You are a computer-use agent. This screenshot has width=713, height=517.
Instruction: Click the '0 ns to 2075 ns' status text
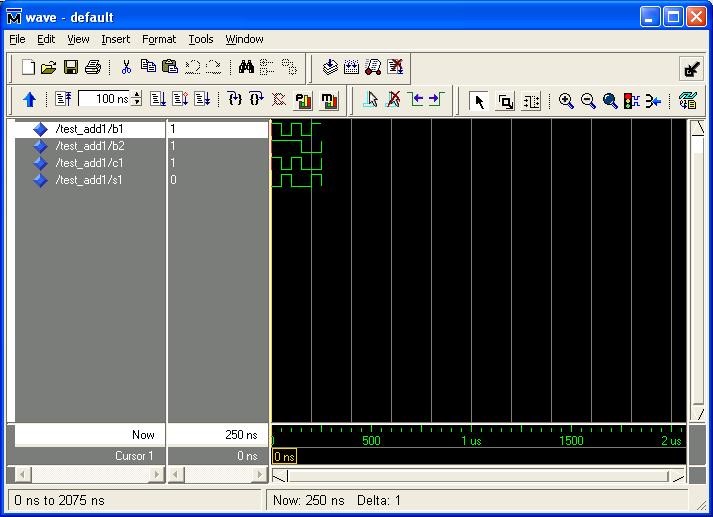tap(60, 501)
